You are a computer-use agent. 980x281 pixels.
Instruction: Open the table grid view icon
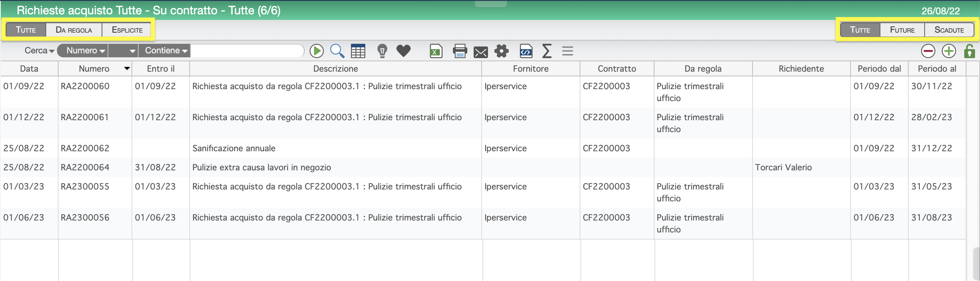pyautogui.click(x=358, y=51)
